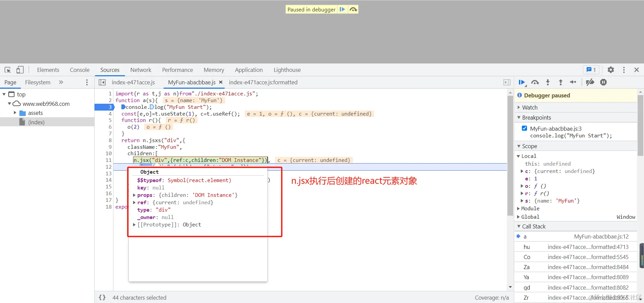
Task: Expand the assets folder
Action: tap(15, 113)
